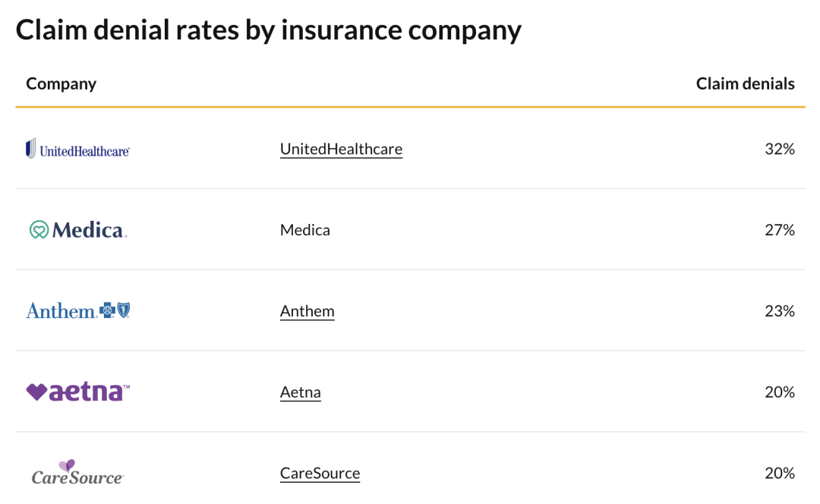820x504 pixels.
Task: Open the Anthem company link
Action: click(x=307, y=311)
